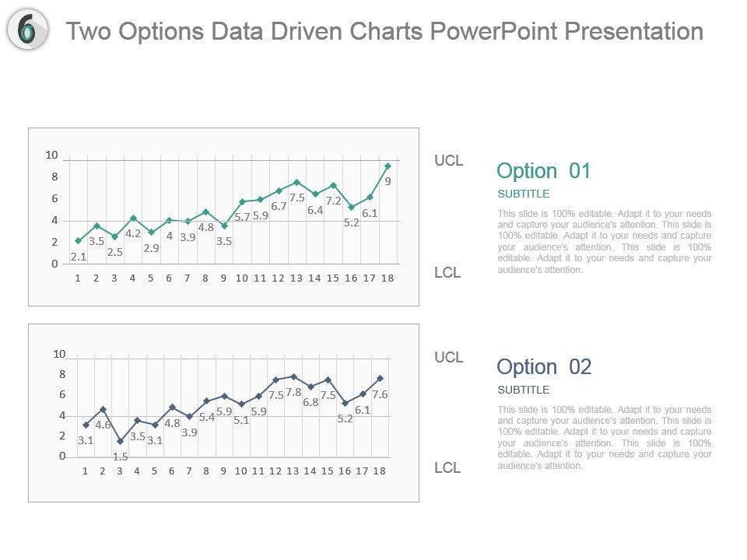Click the 2.1 data label in the top chart
This screenshot has height=560, width=747.
pos(78,257)
